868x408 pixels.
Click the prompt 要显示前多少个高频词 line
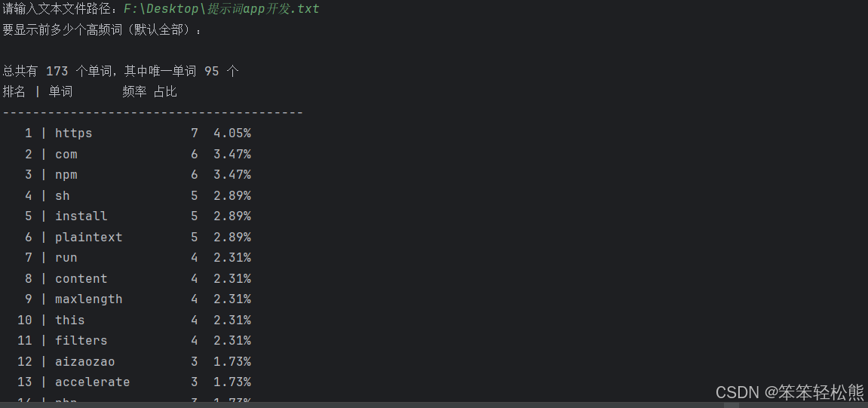pos(103,30)
